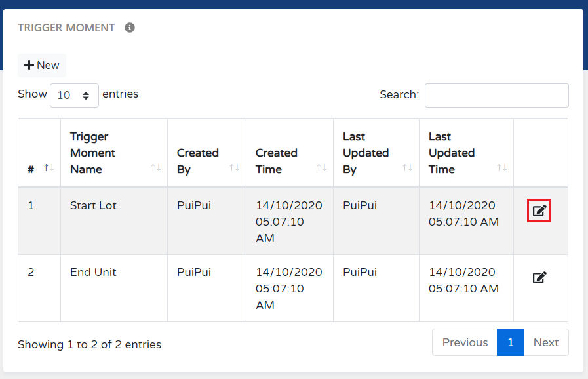Select the Start Lot row name

click(x=93, y=205)
